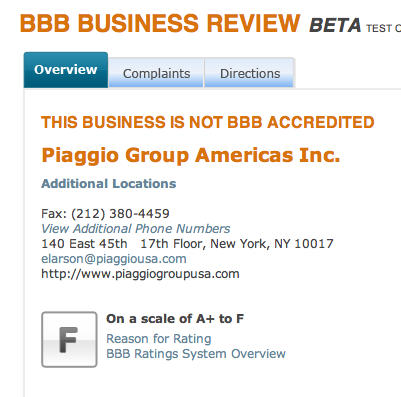Switch to the Complaints tab

pos(156,73)
